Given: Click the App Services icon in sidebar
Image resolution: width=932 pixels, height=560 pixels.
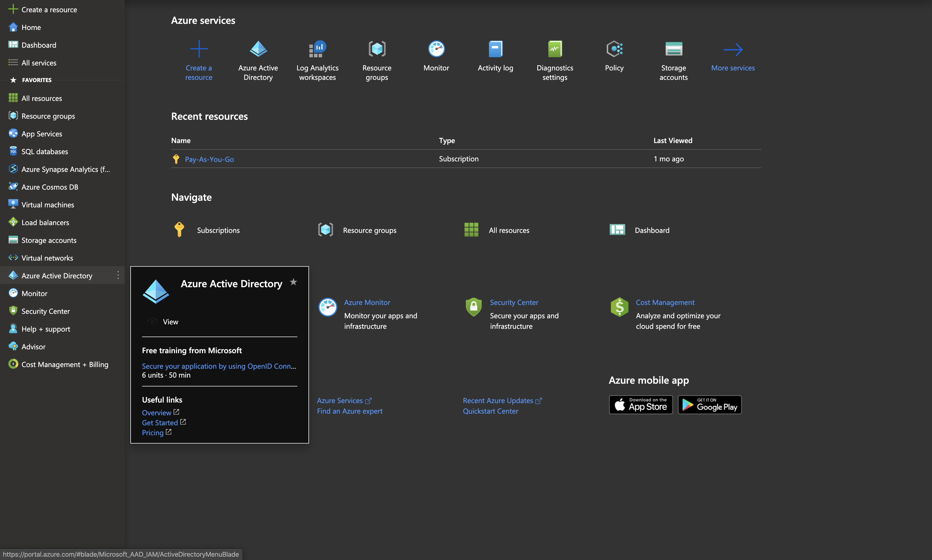Looking at the screenshot, I should (x=13, y=134).
